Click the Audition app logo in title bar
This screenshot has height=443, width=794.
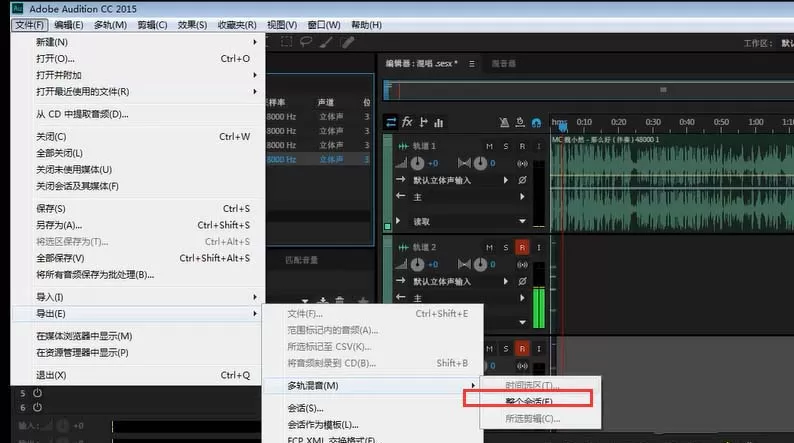(18, 9)
